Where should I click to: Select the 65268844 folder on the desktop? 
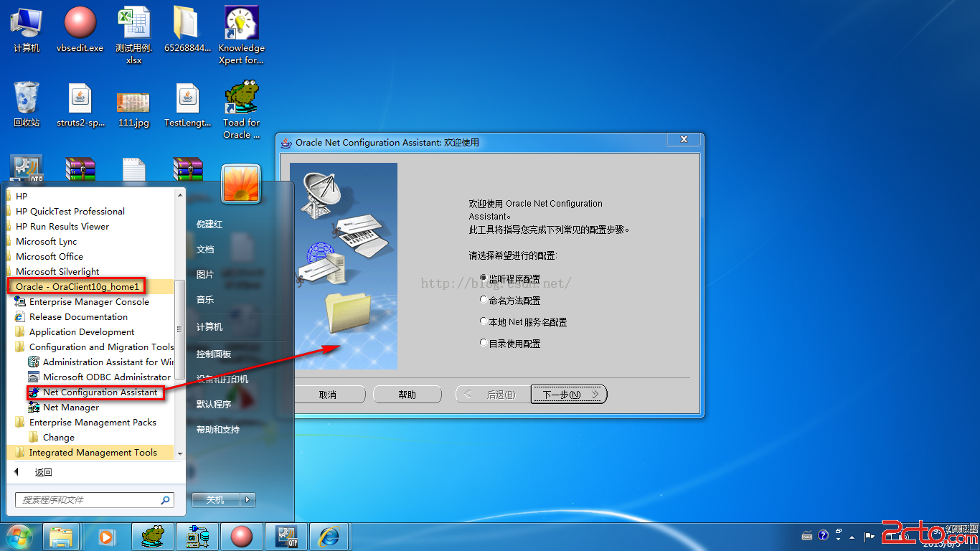[x=187, y=30]
